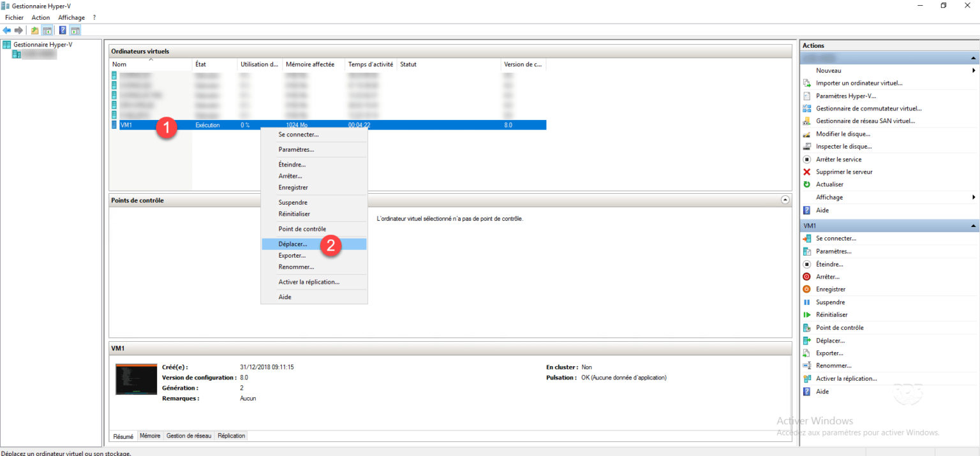Image resolution: width=980 pixels, height=456 pixels.
Task: Choose Activer la réplication... in context menu
Action: click(314, 282)
